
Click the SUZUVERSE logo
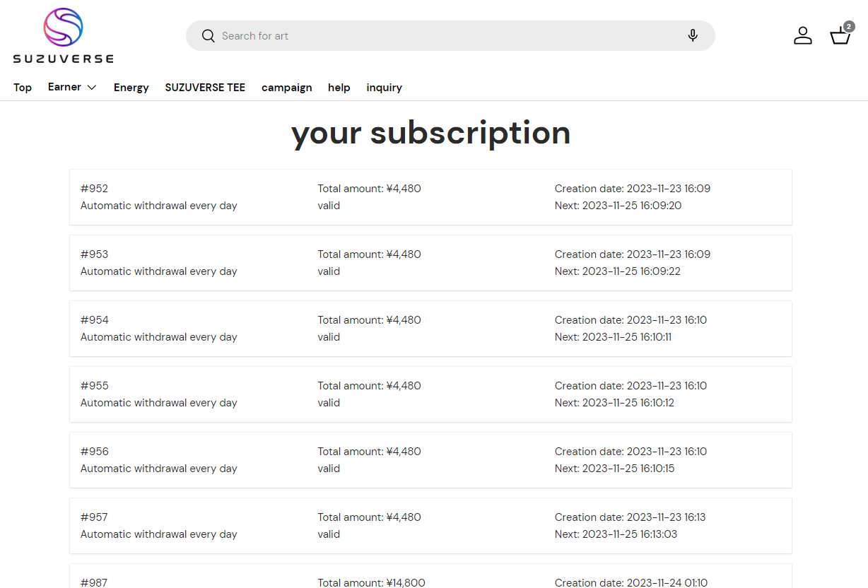[63, 36]
